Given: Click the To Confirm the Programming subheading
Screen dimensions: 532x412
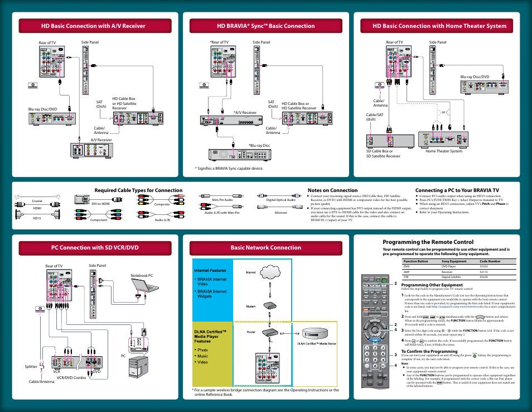Looking at the screenshot, I should [x=429, y=351].
